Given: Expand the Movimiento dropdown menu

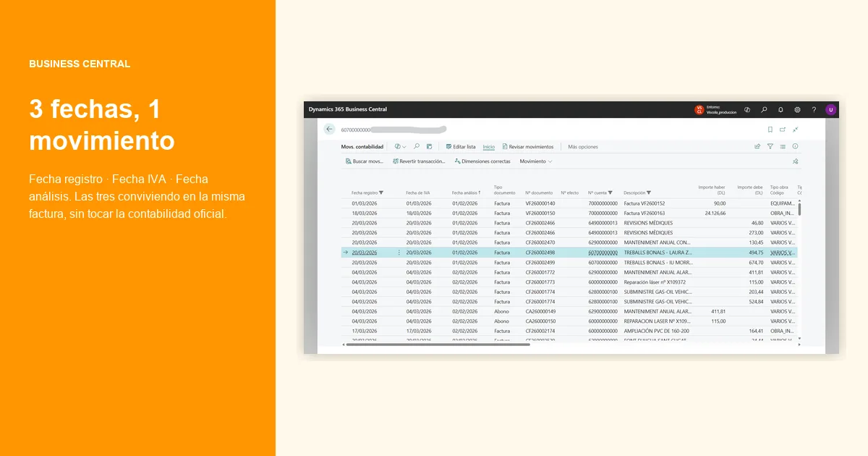Looking at the screenshot, I should [536, 161].
